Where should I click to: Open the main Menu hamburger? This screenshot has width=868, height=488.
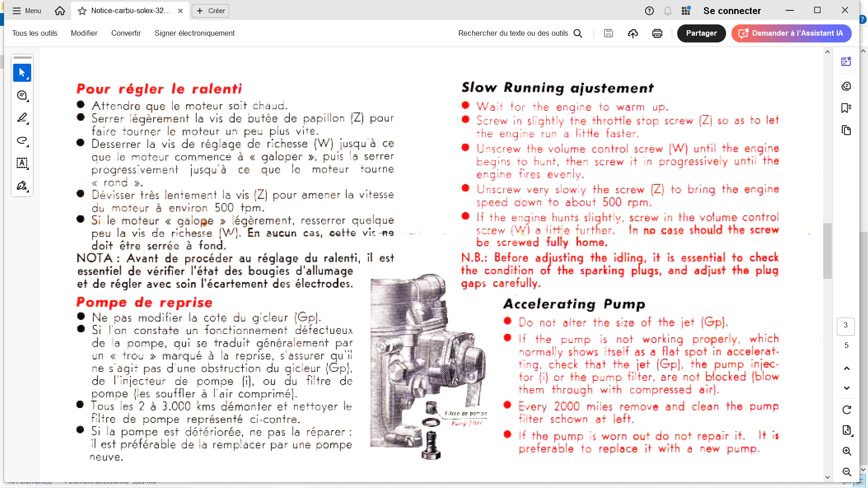[x=27, y=11]
